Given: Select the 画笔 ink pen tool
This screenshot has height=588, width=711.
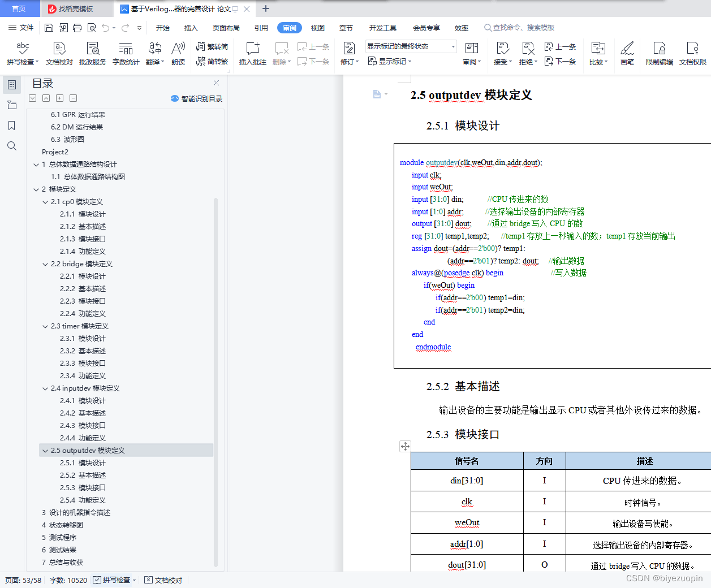Looking at the screenshot, I should (x=627, y=54).
